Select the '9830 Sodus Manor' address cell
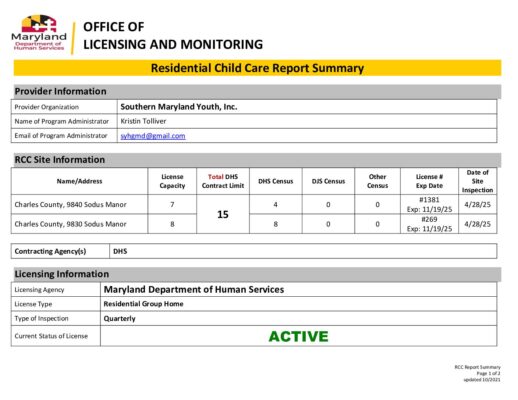This screenshot has height=400, width=518. pos(79,224)
